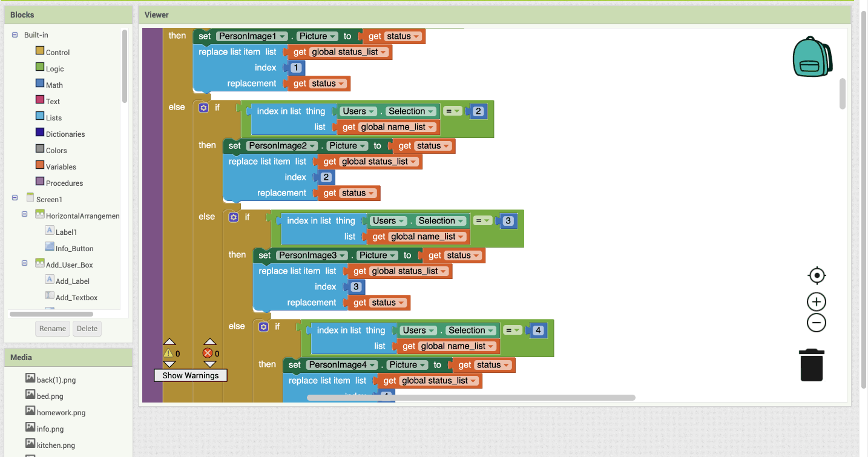
Task: Click the red error indicator icon
Action: tap(208, 353)
